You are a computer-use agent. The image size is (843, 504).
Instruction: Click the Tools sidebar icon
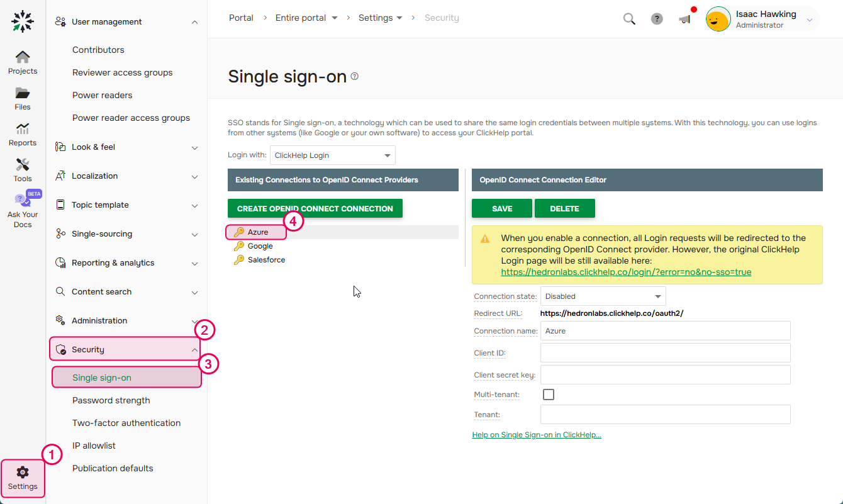tap(23, 169)
